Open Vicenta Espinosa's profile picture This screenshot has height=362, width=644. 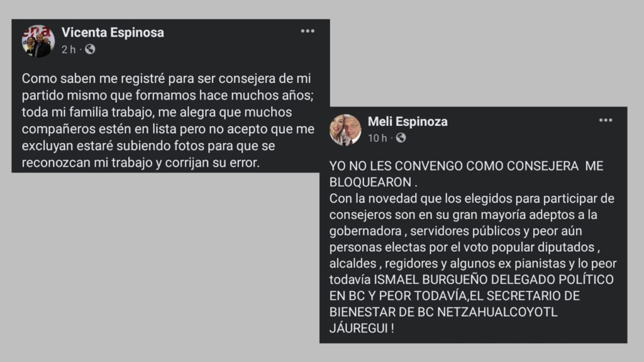point(38,41)
